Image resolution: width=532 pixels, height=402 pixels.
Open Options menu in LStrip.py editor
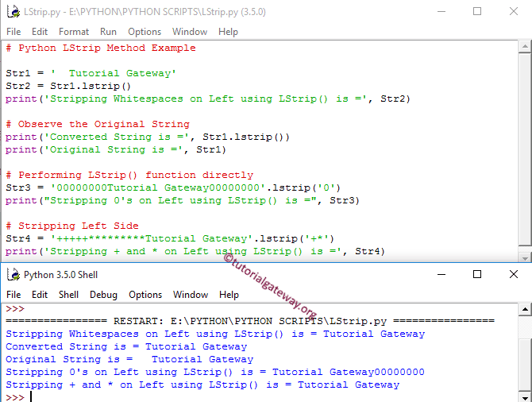pyautogui.click(x=145, y=32)
